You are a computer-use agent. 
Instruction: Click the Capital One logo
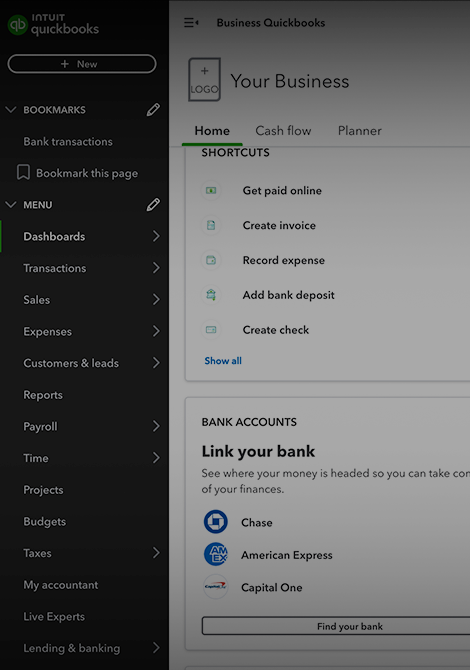(x=216, y=587)
